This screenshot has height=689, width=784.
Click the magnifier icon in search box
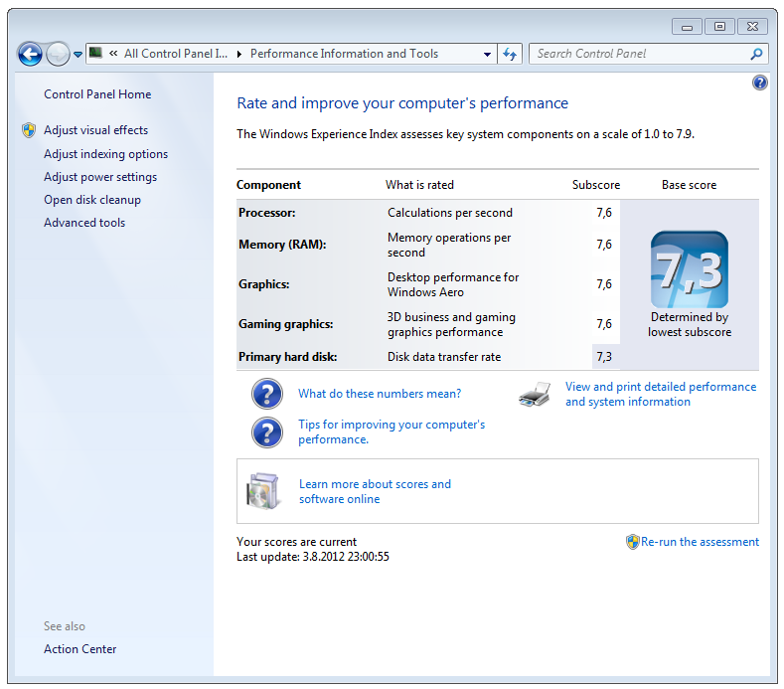(x=756, y=55)
